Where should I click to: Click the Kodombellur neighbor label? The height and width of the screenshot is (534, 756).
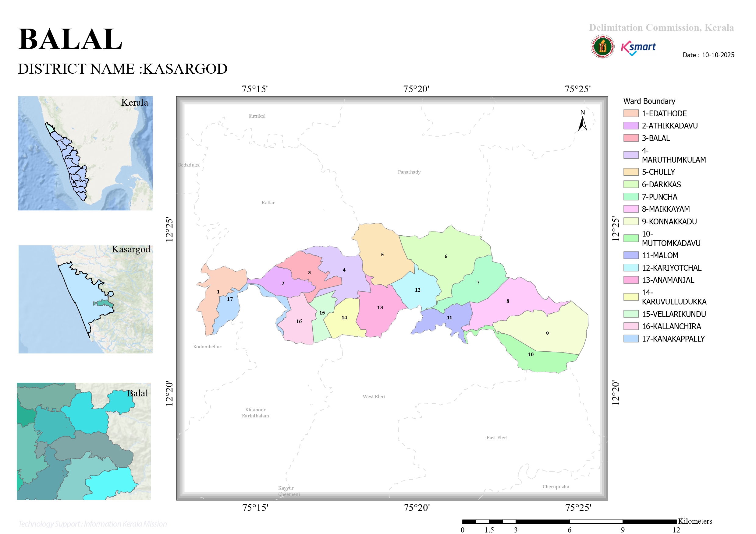[x=207, y=346]
